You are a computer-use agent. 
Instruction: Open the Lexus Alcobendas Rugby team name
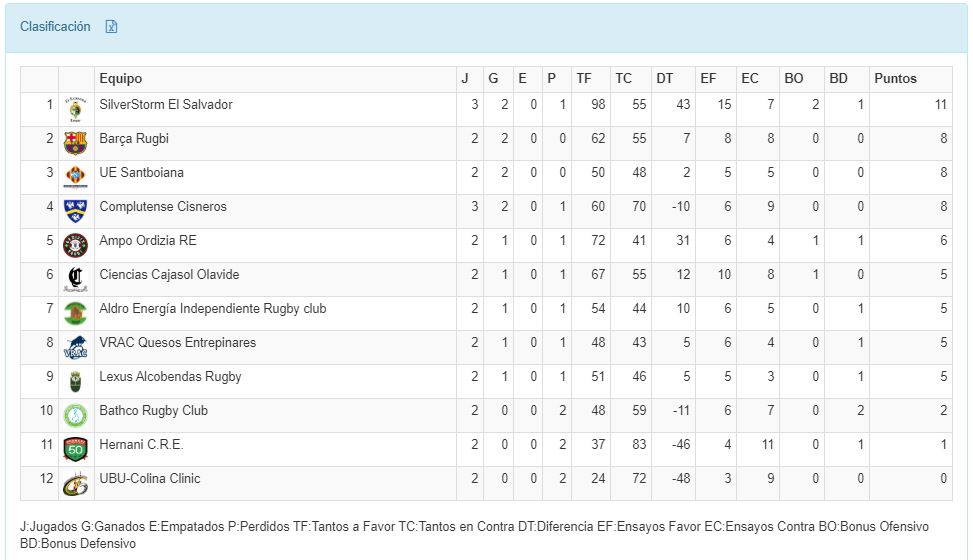pos(170,377)
